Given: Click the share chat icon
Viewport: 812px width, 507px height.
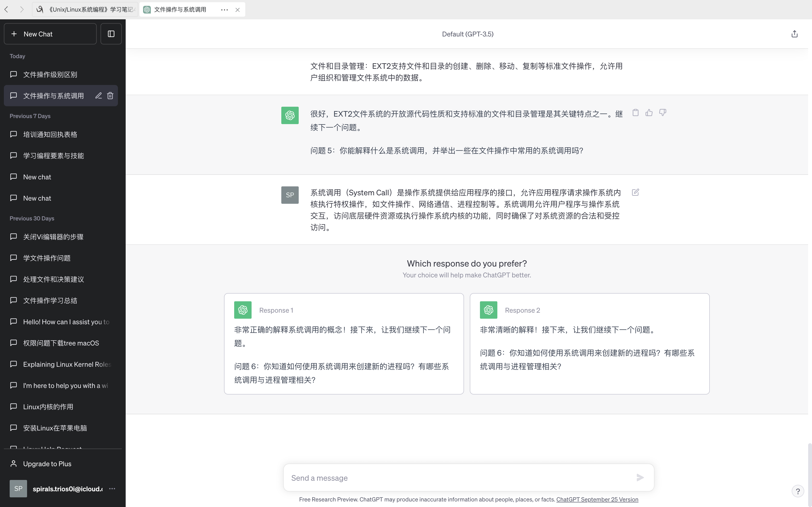Looking at the screenshot, I should (794, 34).
